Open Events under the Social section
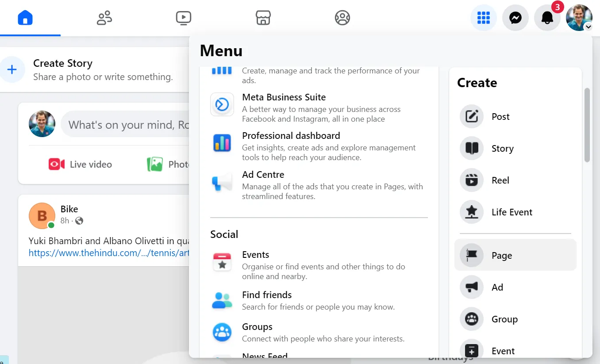The height and width of the screenshot is (364, 600). (255, 254)
